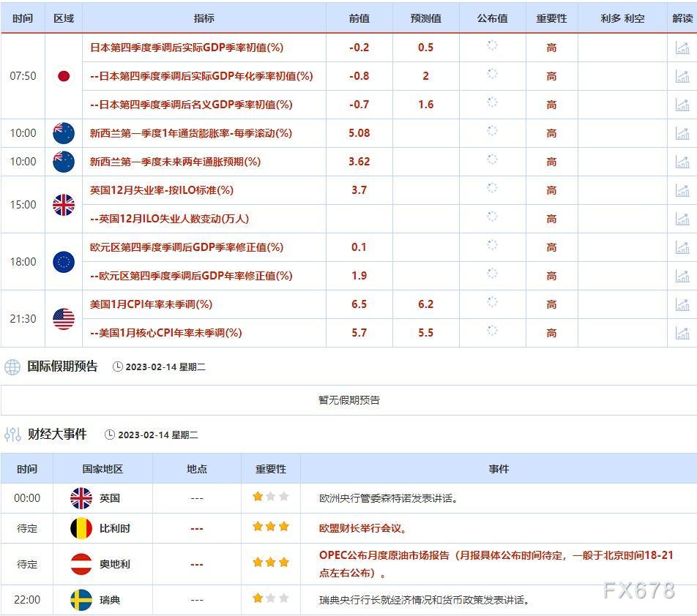Screen dimensions: 697x616
Task: Click the sliders icon beside 财经大事件
Action: (13, 435)
